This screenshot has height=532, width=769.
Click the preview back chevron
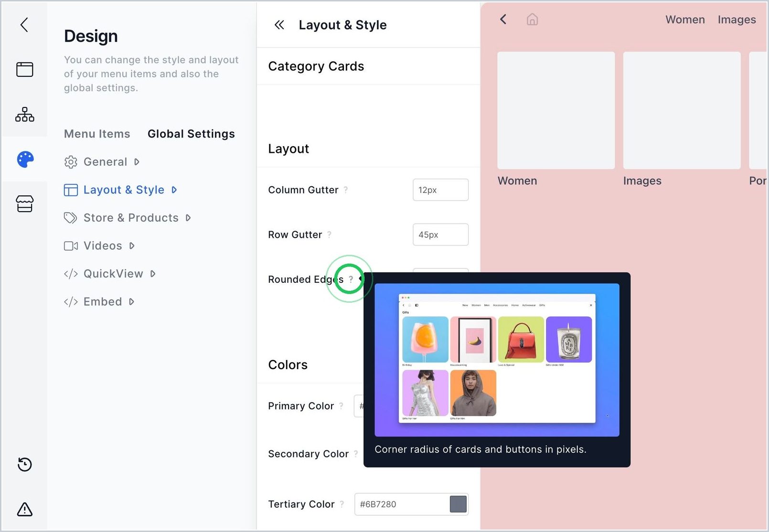503,19
